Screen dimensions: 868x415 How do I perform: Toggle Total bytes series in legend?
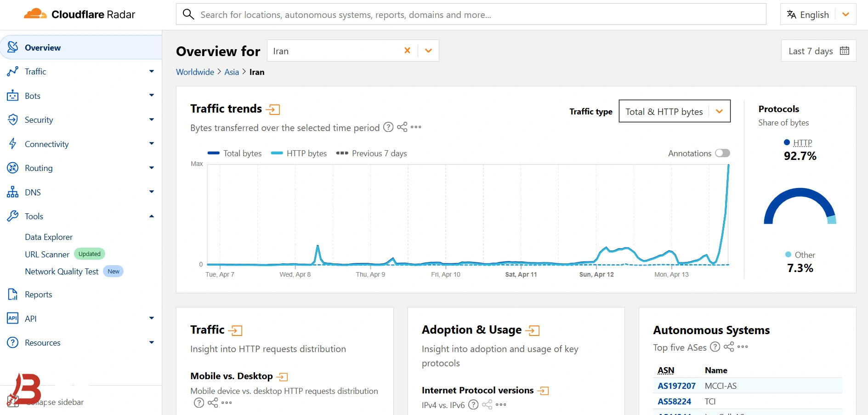tap(234, 153)
